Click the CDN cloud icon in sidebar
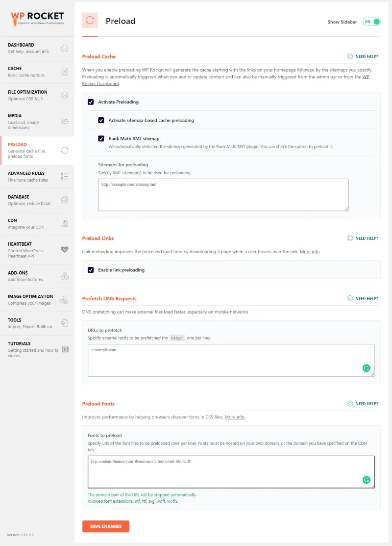The image size is (392, 546). point(64,224)
